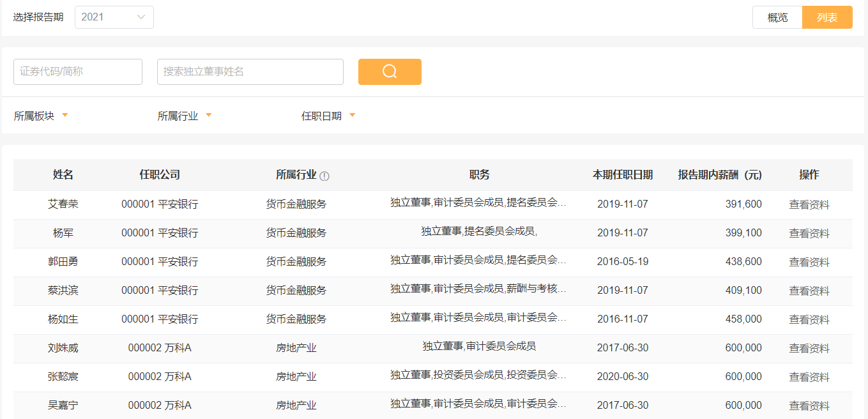Open the 2021 report period dropdown

point(114,17)
